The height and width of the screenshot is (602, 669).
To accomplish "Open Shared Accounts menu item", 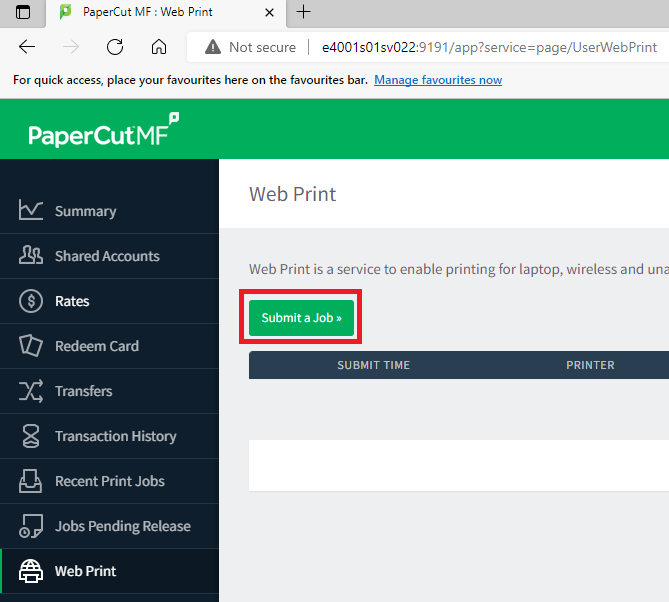I will (107, 256).
